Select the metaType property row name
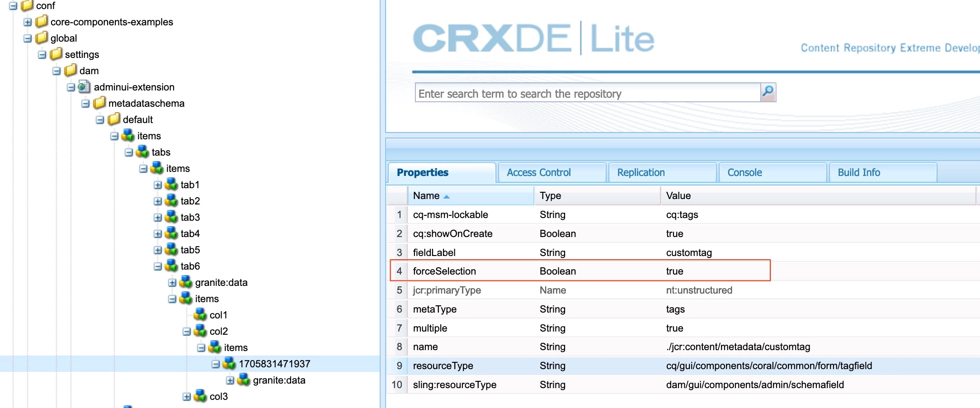The image size is (980, 408). click(x=435, y=309)
